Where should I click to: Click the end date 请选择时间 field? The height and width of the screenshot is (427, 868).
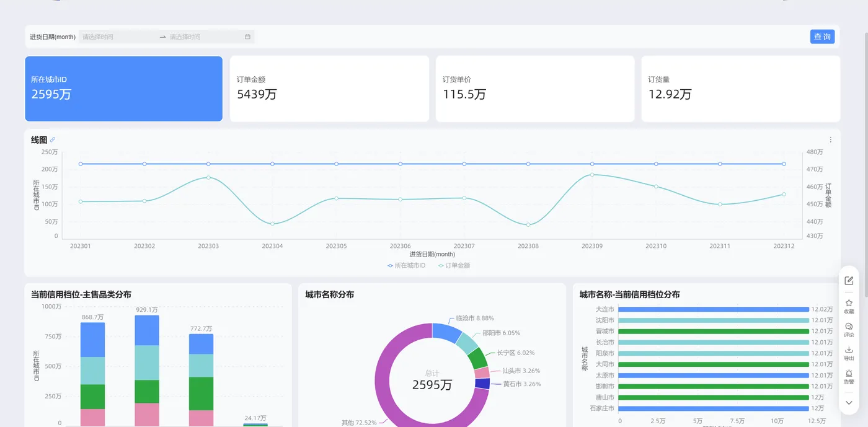coord(205,37)
